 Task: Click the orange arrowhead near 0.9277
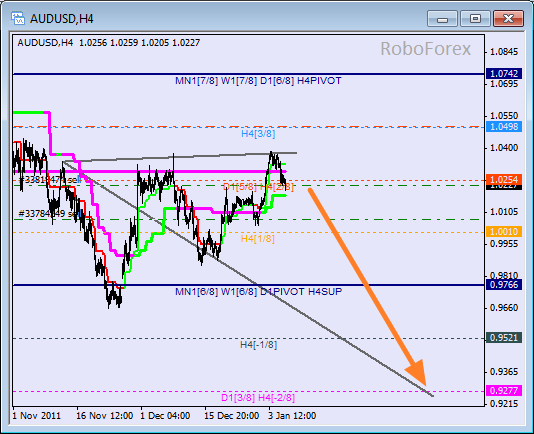coord(418,372)
